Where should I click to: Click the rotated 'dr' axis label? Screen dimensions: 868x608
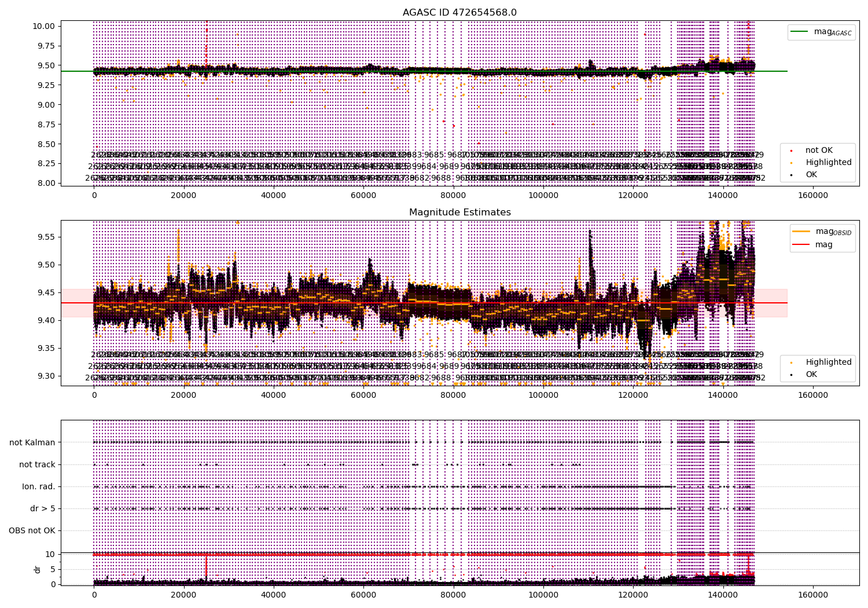click(38, 569)
